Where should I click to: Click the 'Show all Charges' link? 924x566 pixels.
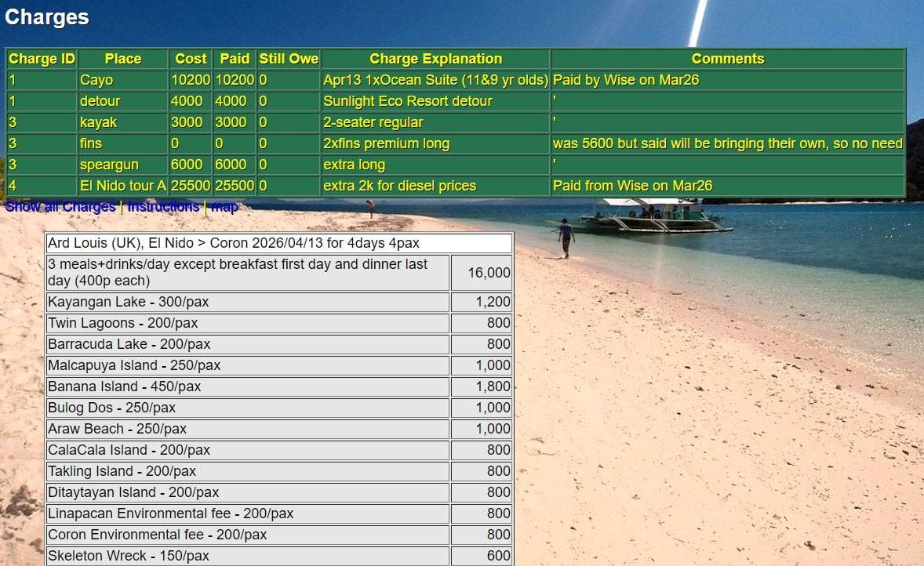[60, 207]
